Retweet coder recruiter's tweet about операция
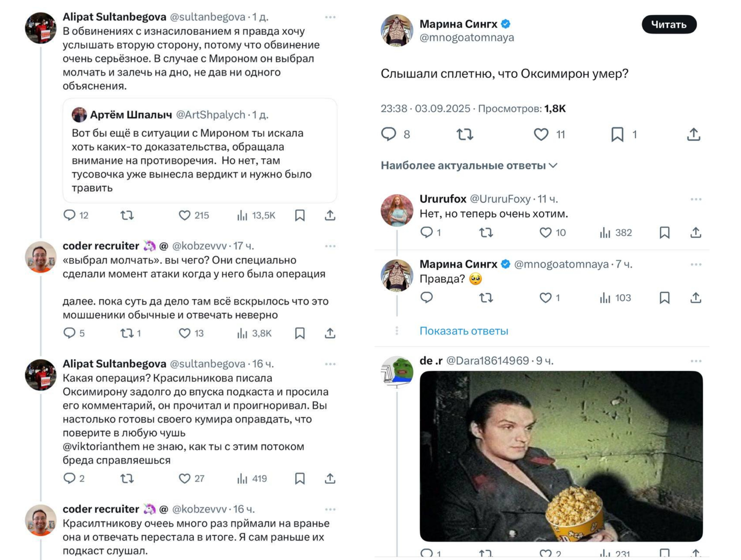This screenshot has height=560, width=741. [x=127, y=333]
